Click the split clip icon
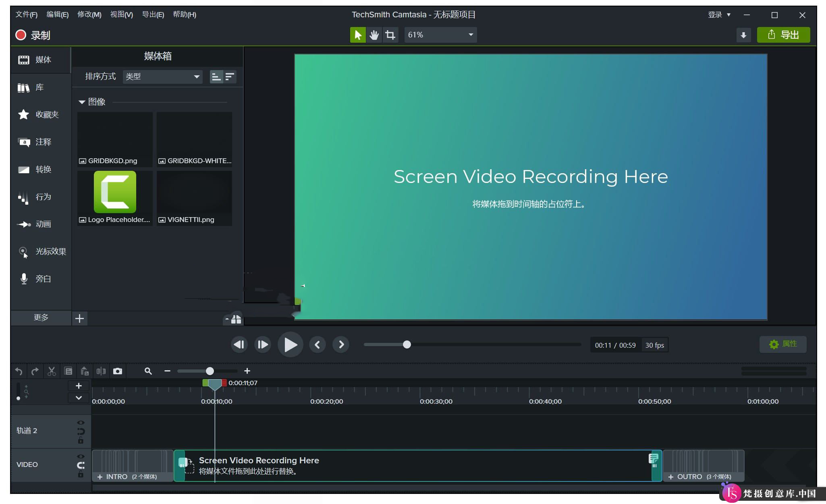Image resolution: width=826 pixels, height=504 pixels. pyautogui.click(x=101, y=371)
